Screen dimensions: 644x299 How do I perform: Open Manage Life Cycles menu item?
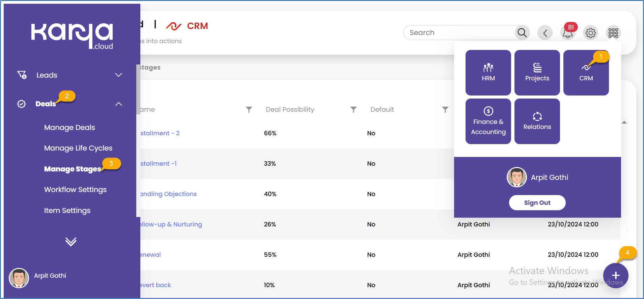[x=78, y=148]
